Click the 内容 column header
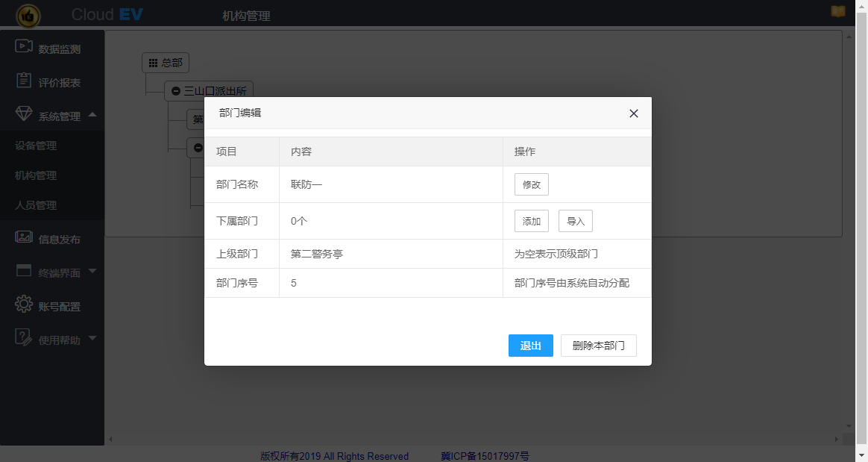The height and width of the screenshot is (462, 868). [x=301, y=152]
